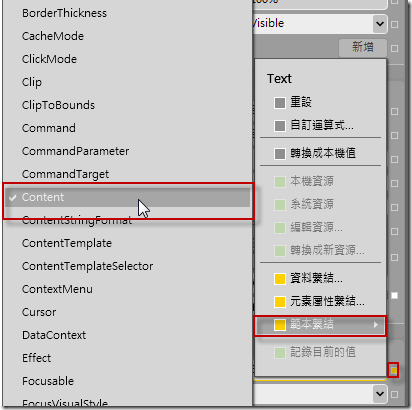This screenshot has height=410, width=412.
Task: Click the yellow icon beside 資料繫結...
Action: click(280, 279)
